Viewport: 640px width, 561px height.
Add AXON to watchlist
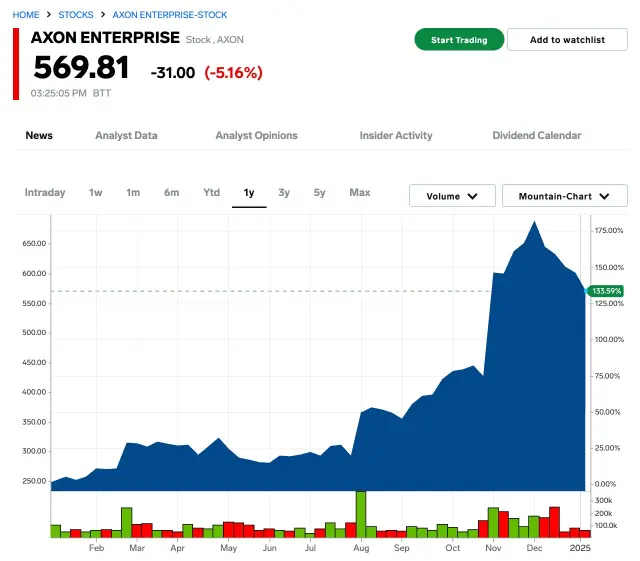point(567,39)
